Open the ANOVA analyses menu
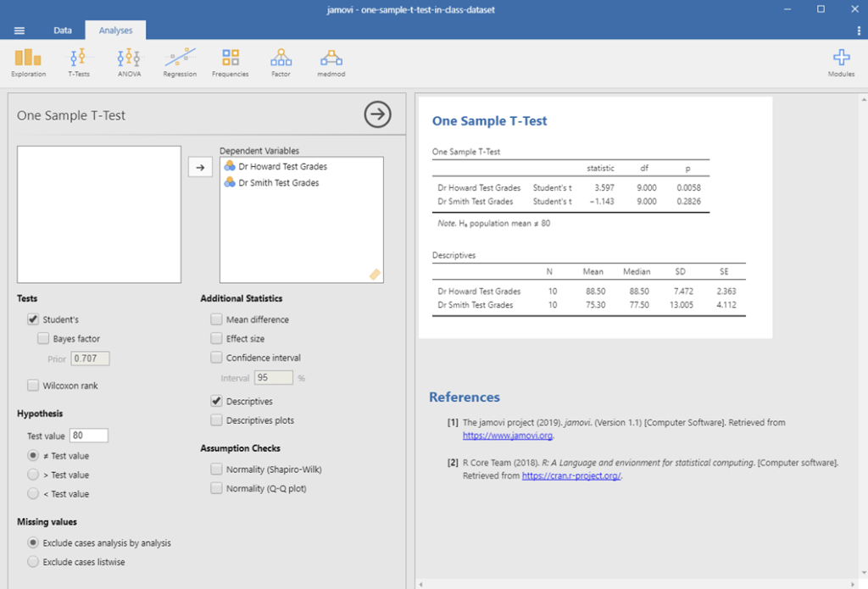The height and width of the screenshot is (589, 868). click(129, 62)
